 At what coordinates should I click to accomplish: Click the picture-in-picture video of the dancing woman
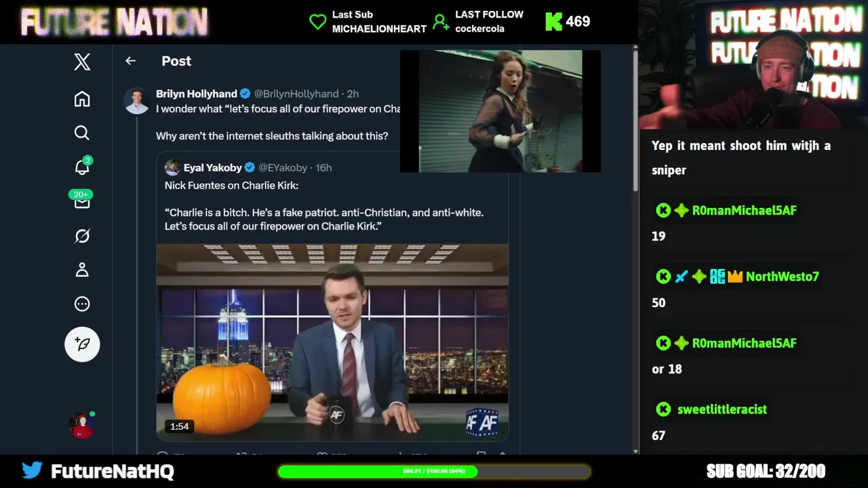click(x=500, y=111)
